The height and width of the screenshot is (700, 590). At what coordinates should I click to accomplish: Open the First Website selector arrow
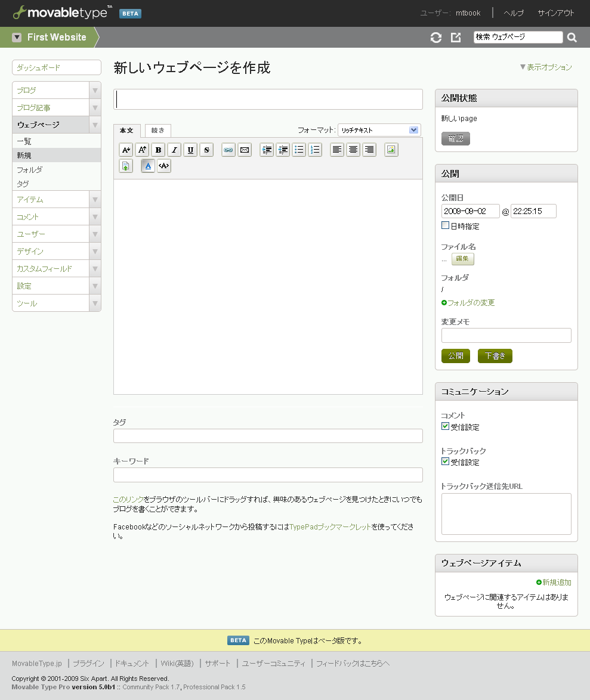17,38
